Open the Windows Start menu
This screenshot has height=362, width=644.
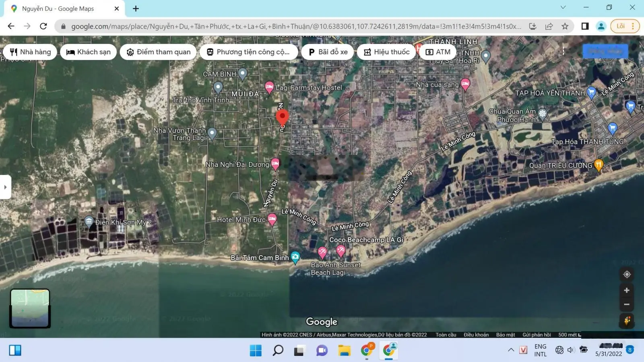click(x=256, y=350)
